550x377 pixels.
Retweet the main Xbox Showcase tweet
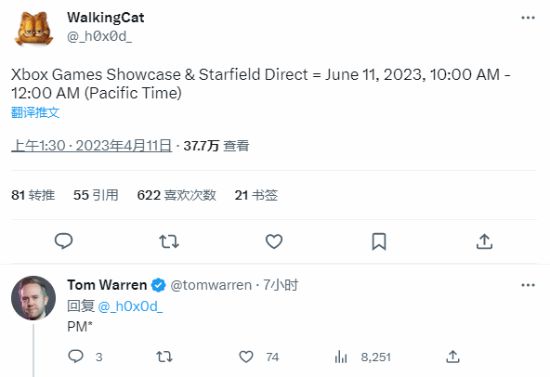pyautogui.click(x=169, y=242)
